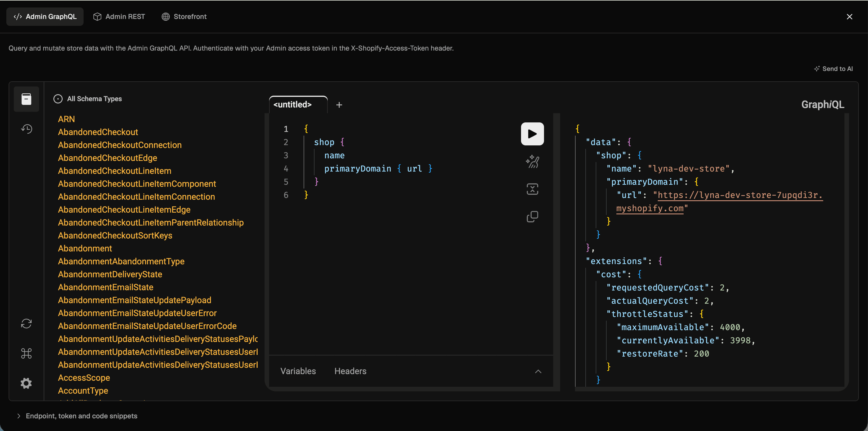Click "currentlyAvailable" key in response
The height and width of the screenshot is (431, 868).
point(668,340)
